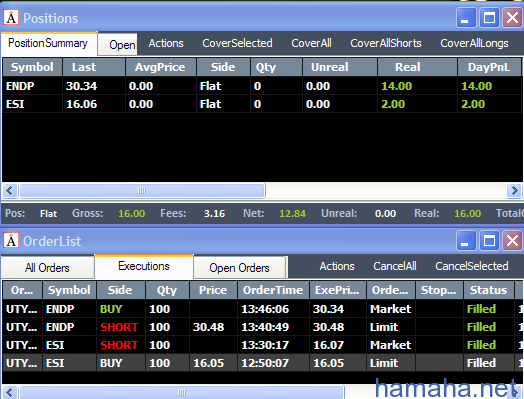Sort orders by Symbol column header

(x=70, y=290)
